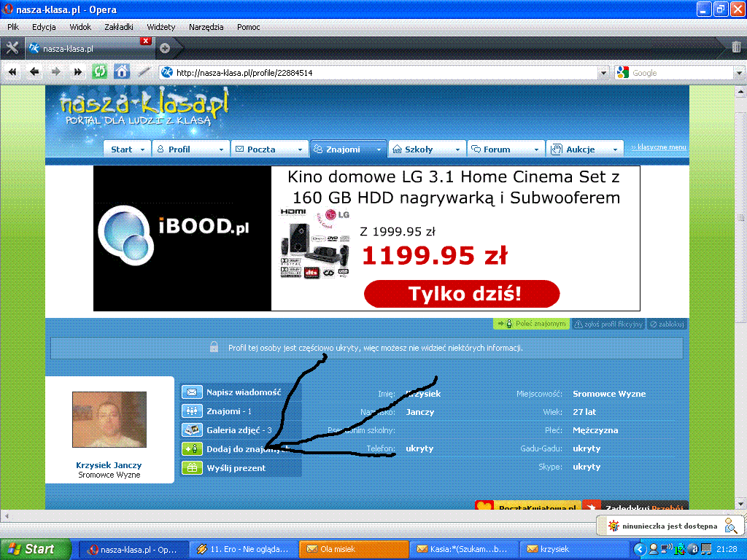Open closed tabs trash icon
The image size is (747, 560).
[x=736, y=47]
